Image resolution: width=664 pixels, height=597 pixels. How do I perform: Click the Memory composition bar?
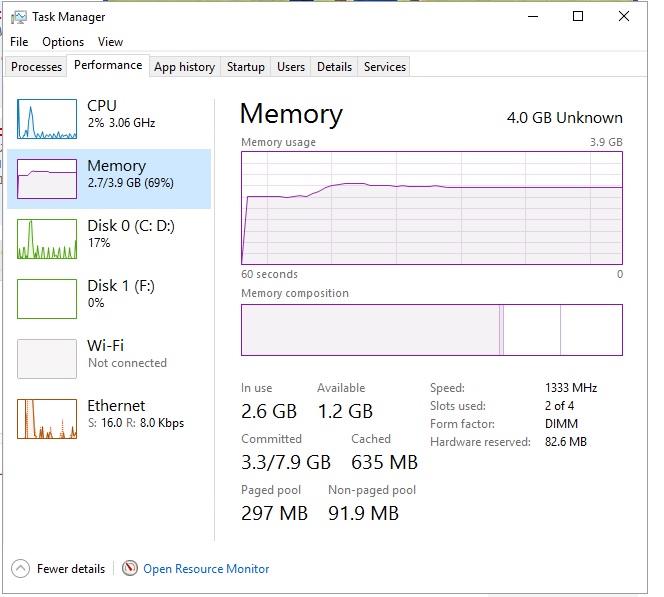[x=432, y=330]
